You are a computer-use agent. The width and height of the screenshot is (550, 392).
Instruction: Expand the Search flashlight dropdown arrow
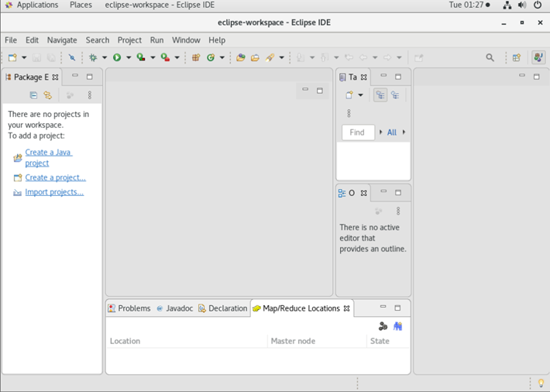282,57
